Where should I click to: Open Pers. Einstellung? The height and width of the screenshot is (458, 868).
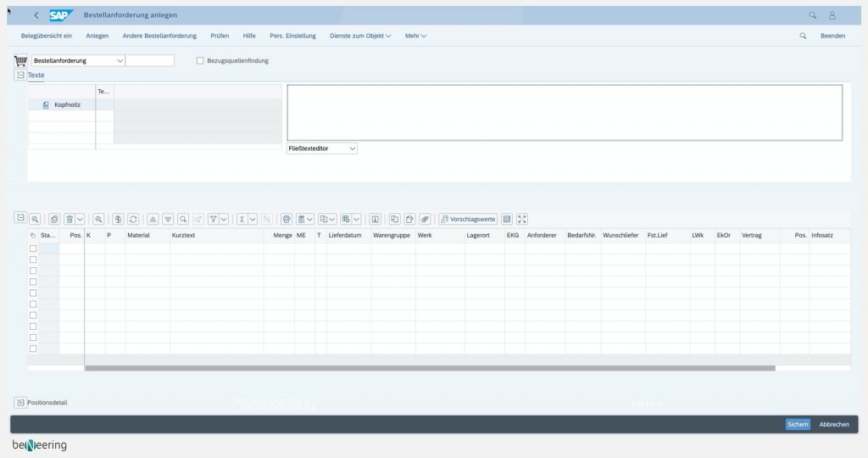point(292,36)
